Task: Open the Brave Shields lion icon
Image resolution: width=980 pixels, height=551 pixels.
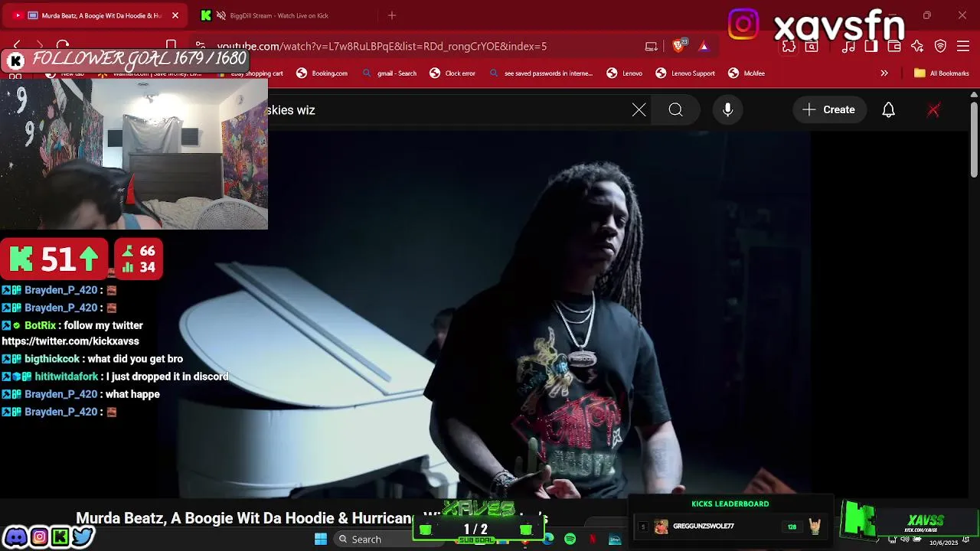Action: 678,46
